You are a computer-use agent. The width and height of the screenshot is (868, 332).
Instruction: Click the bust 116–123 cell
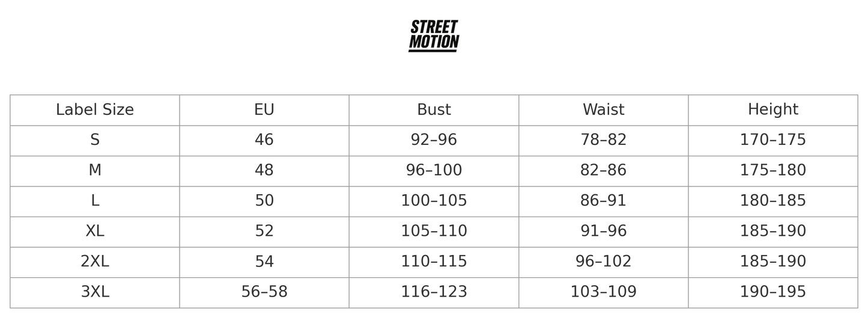[x=434, y=293]
